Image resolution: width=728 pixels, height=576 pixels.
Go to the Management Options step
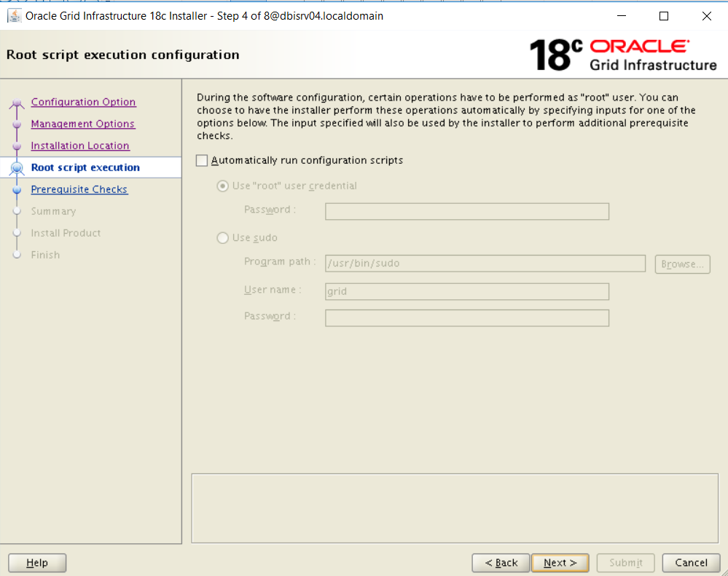click(82, 124)
